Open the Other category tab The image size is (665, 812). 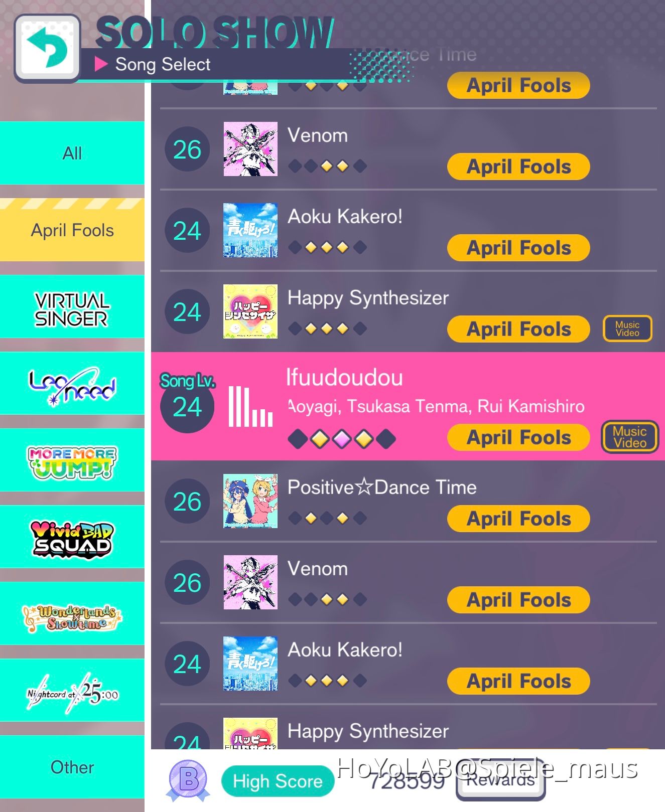coord(72,767)
